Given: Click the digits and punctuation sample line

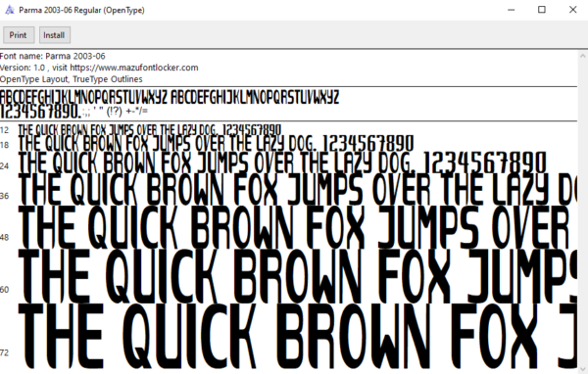Looking at the screenshot, I should 73,112.
